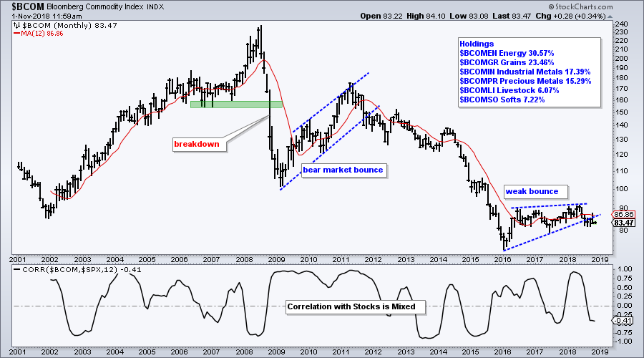Image resolution: width=644 pixels, height=358 pixels.
Task: Click the Open 83.22 value
Action: 382,16
